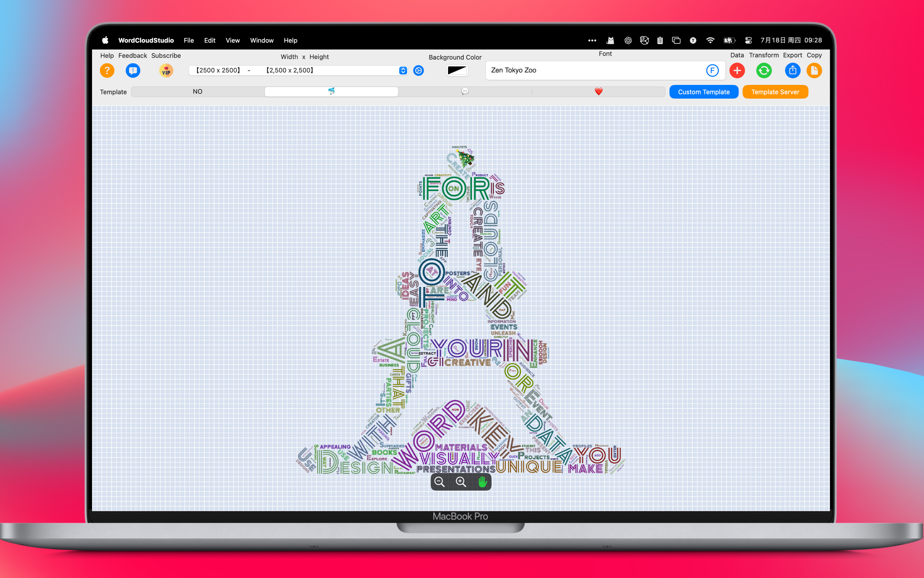Image resolution: width=924 pixels, height=578 pixels.
Task: Click the word cloud tower image
Action: click(461, 310)
